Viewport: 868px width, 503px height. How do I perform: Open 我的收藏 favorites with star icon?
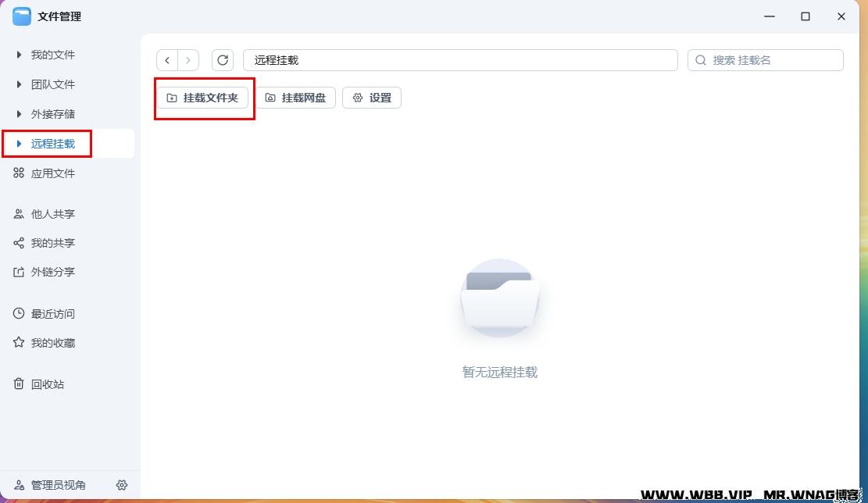coord(52,343)
